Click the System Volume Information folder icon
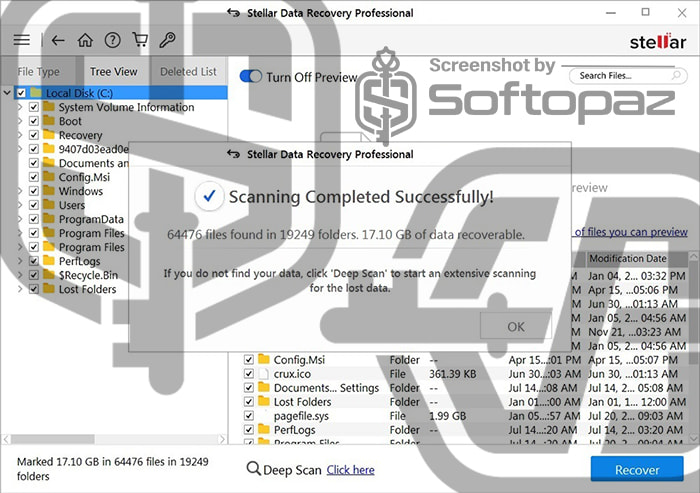The width and height of the screenshot is (700, 493). (49, 107)
